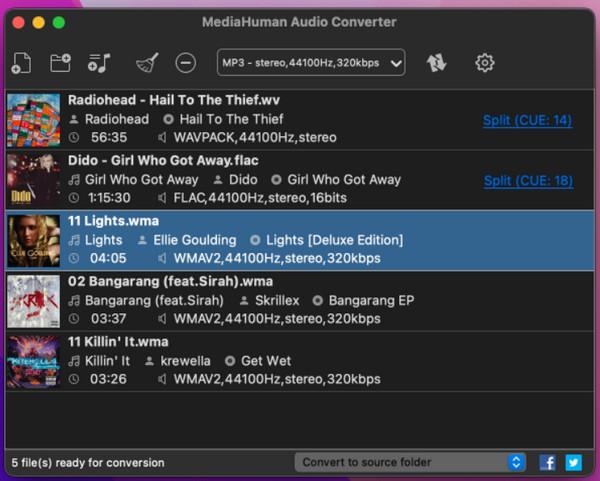Select the 11 Lights.wma file name
Viewport: 600px width, 481px height.
[x=113, y=221]
